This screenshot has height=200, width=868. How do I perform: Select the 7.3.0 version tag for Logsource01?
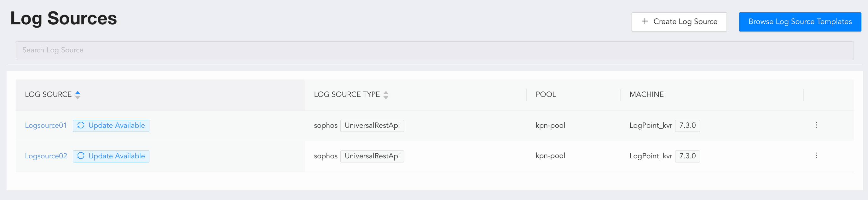click(687, 126)
